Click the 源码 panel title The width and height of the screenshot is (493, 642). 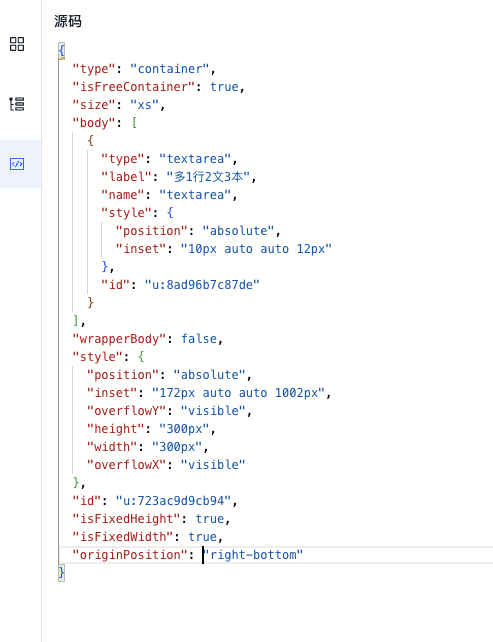pos(68,21)
